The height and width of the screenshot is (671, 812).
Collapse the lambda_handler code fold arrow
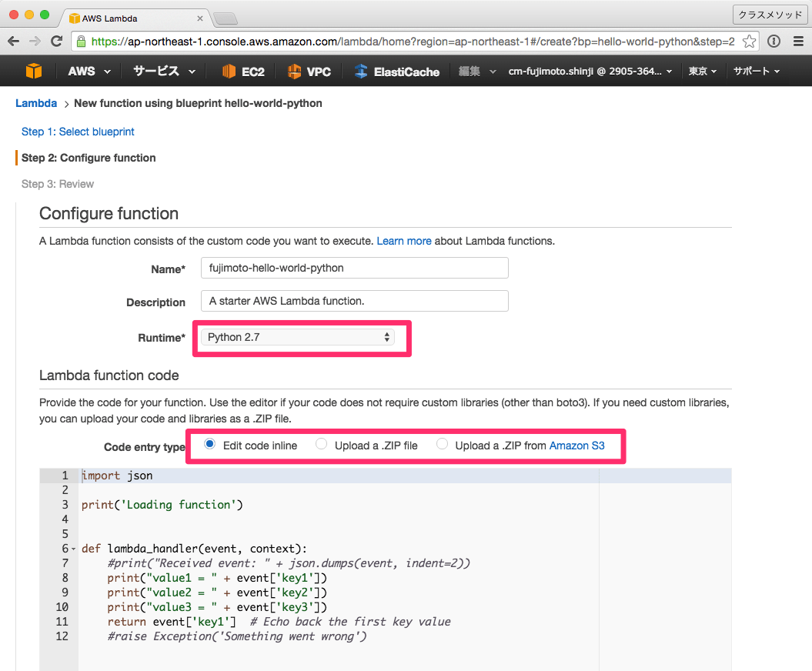(x=73, y=549)
